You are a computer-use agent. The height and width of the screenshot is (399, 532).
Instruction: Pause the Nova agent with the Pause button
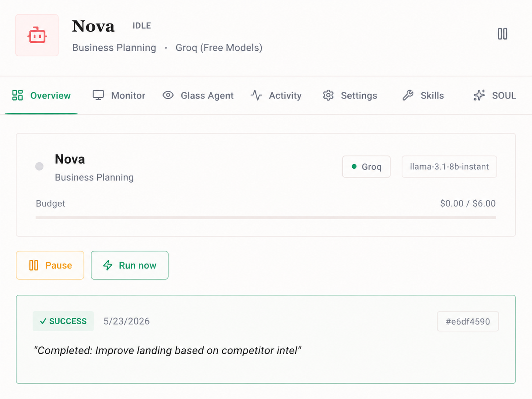click(50, 265)
